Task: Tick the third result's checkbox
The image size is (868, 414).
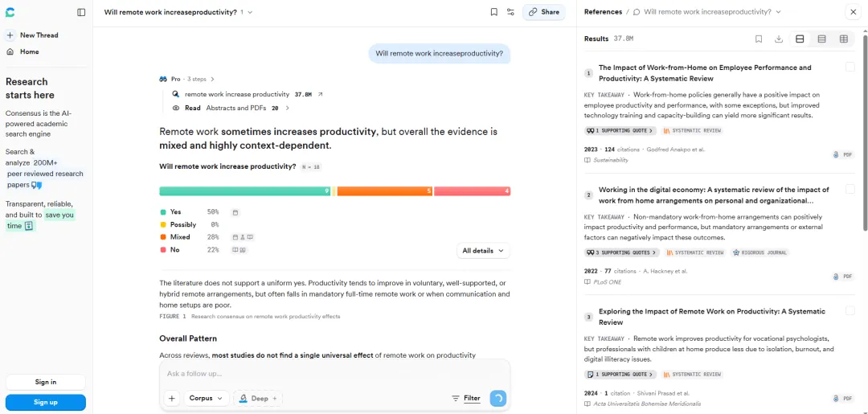Action: tap(850, 312)
